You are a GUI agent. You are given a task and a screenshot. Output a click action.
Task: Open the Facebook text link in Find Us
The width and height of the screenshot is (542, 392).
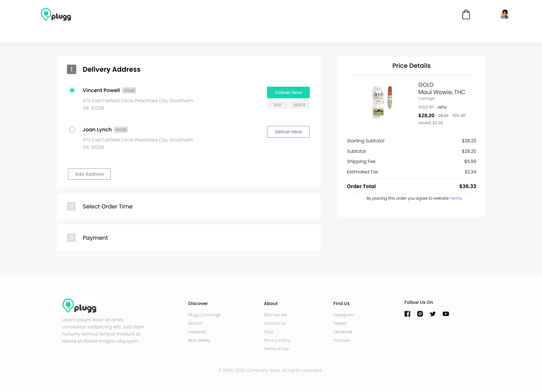point(343,332)
